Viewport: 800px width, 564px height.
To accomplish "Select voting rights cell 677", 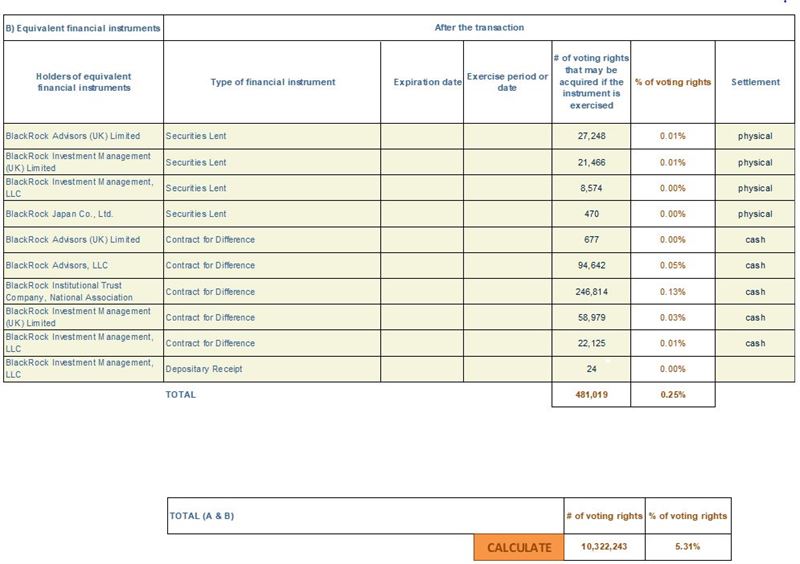I will point(591,239).
